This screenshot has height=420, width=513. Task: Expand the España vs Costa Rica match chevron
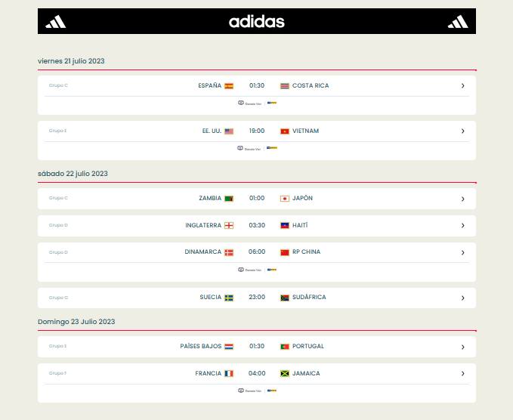point(462,85)
